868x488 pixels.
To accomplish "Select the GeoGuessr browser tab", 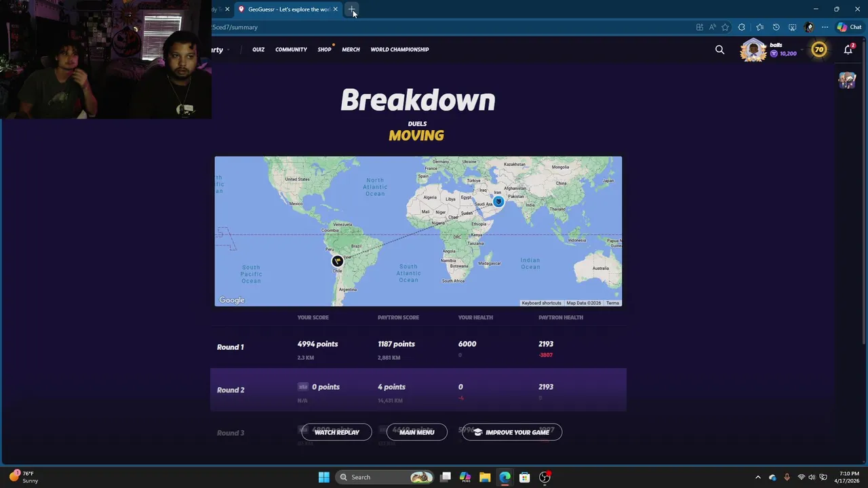I will pos(287,9).
